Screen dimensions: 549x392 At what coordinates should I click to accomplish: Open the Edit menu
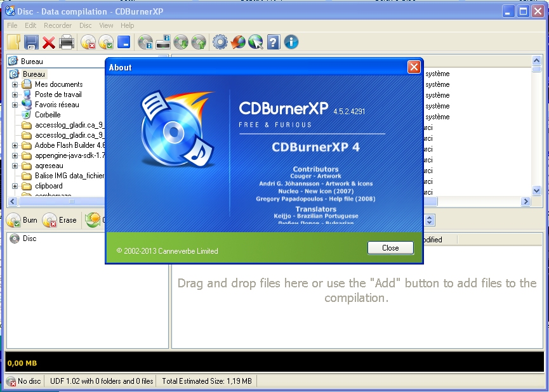click(x=30, y=25)
